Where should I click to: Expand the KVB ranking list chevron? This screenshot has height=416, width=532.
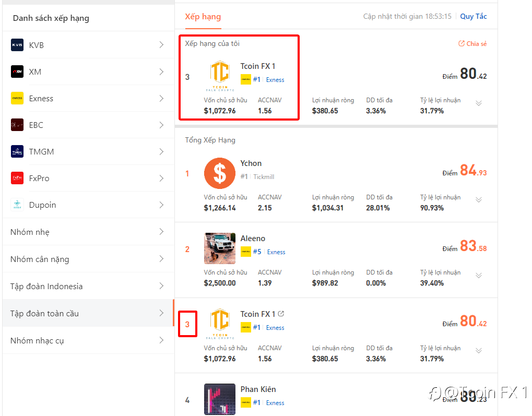tap(161, 45)
